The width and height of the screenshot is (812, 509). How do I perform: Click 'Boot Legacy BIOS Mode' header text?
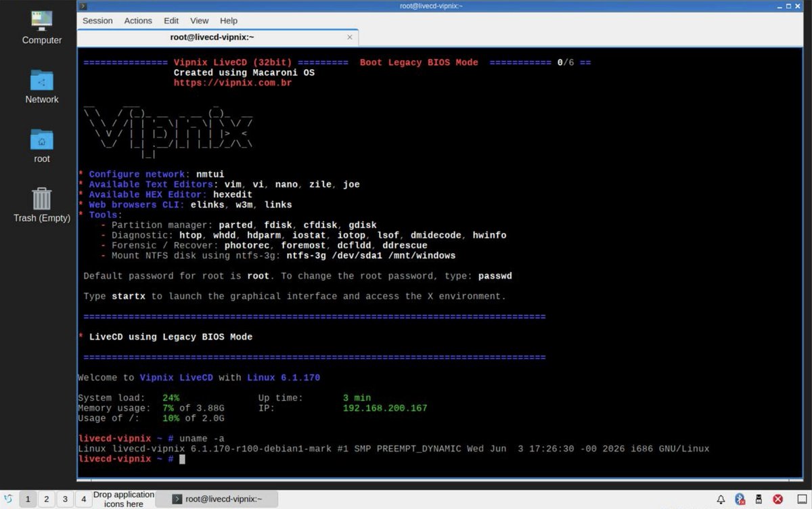[419, 62]
